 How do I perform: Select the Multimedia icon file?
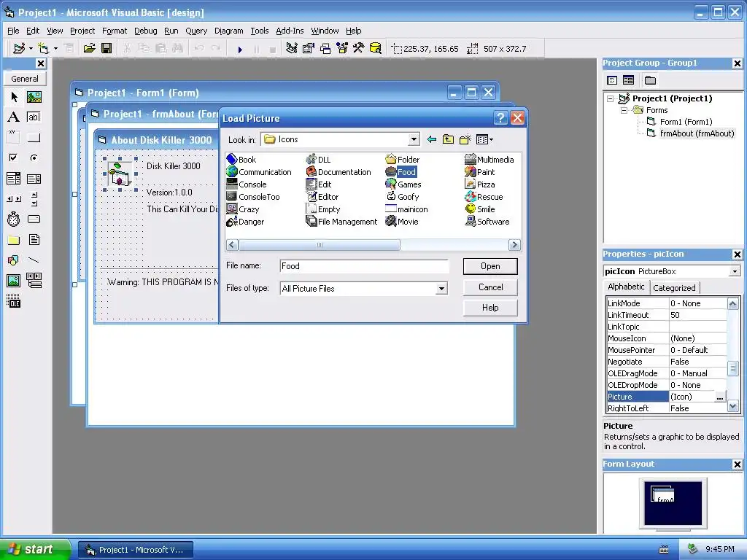(x=489, y=160)
